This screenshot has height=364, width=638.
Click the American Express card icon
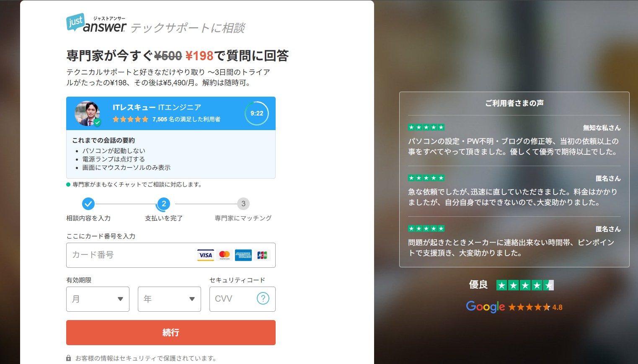tap(243, 255)
